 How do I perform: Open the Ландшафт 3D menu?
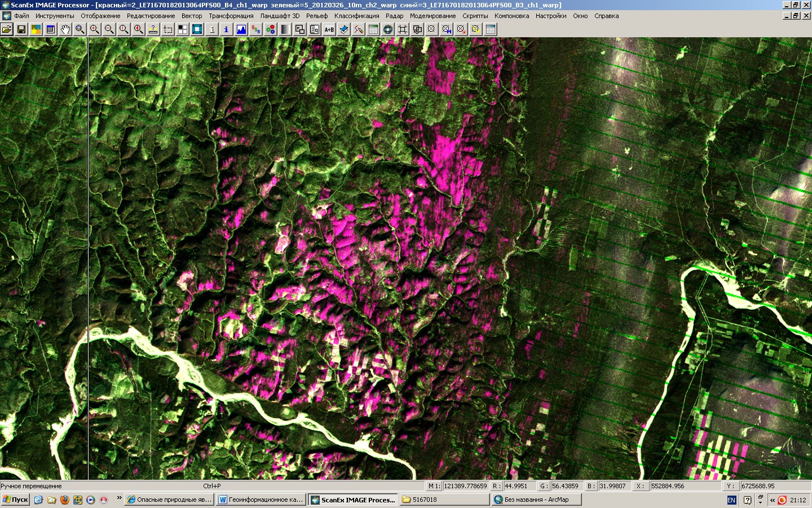click(x=280, y=16)
